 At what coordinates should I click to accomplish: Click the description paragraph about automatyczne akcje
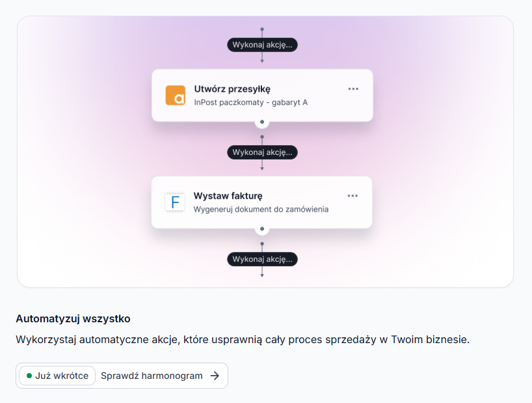click(x=242, y=340)
